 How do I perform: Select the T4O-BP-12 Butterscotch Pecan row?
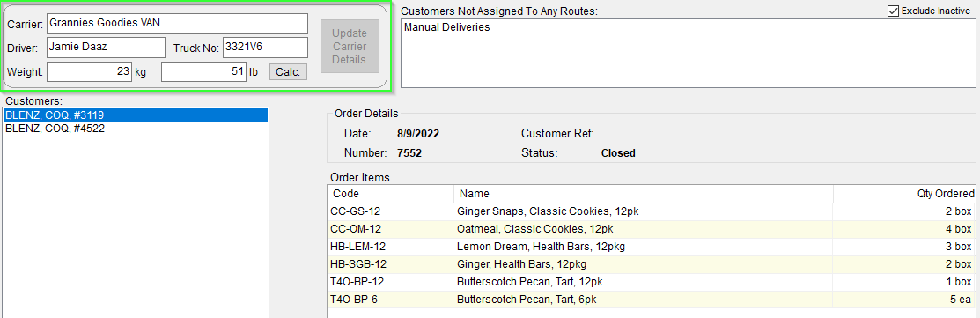tap(652, 281)
